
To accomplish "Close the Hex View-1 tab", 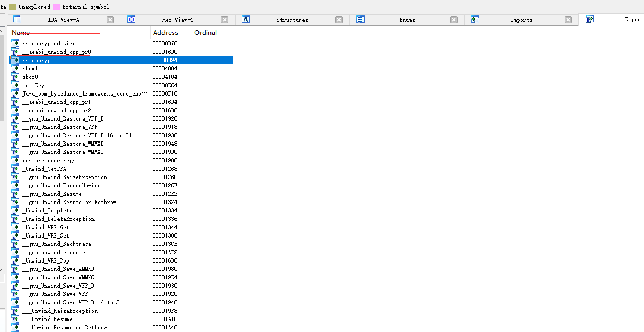I will point(225,20).
